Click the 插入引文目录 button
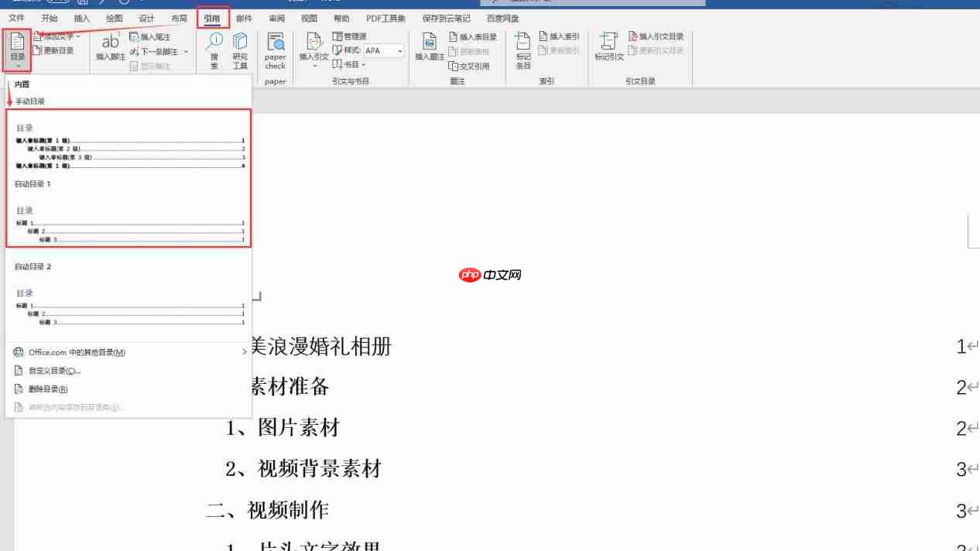980x551 pixels. coord(656,36)
